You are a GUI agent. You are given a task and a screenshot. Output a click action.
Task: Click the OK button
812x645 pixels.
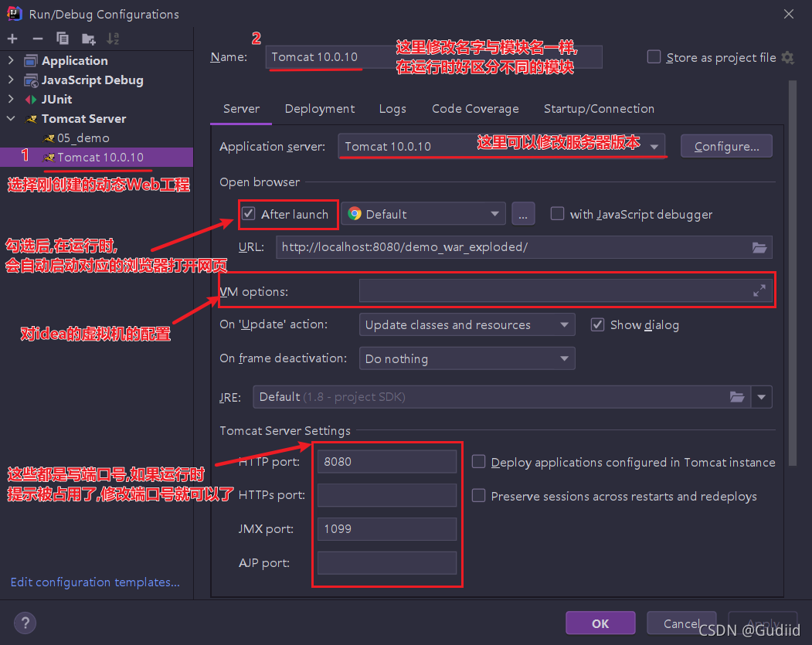pyautogui.click(x=600, y=623)
